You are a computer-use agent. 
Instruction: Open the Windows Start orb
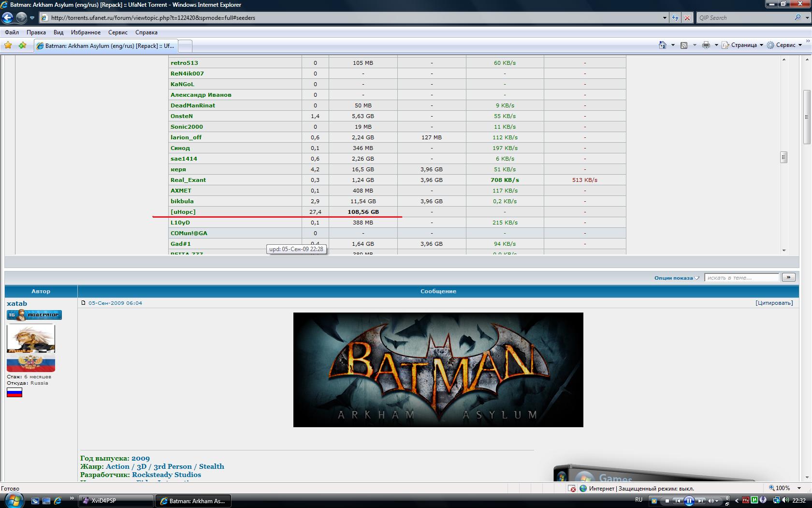click(14, 500)
